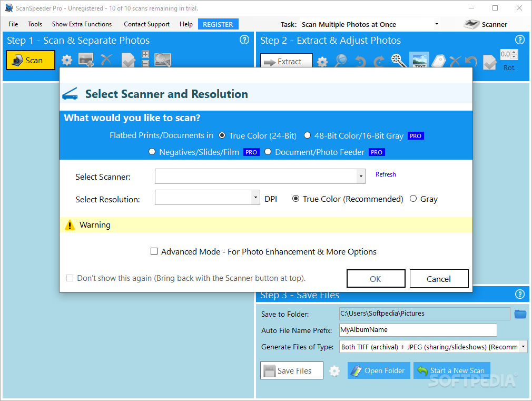This screenshot has width=532, height=401.
Task: Click the Save Files button
Action: tap(292, 370)
